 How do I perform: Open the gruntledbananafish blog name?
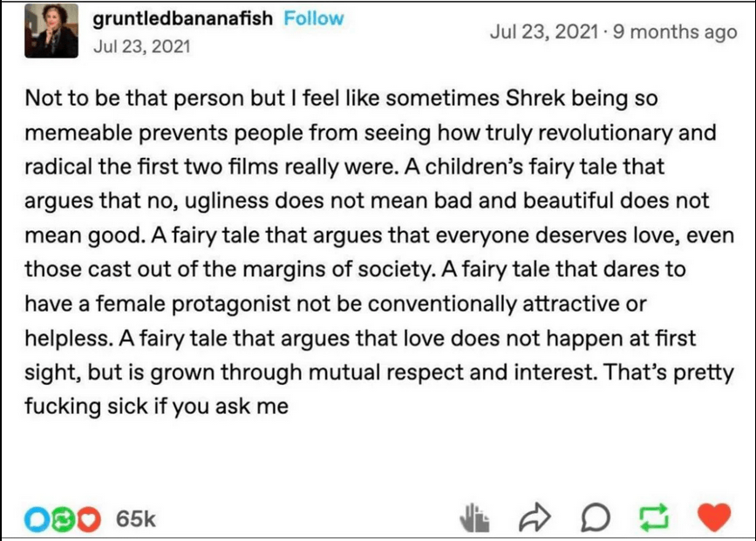[x=182, y=18]
